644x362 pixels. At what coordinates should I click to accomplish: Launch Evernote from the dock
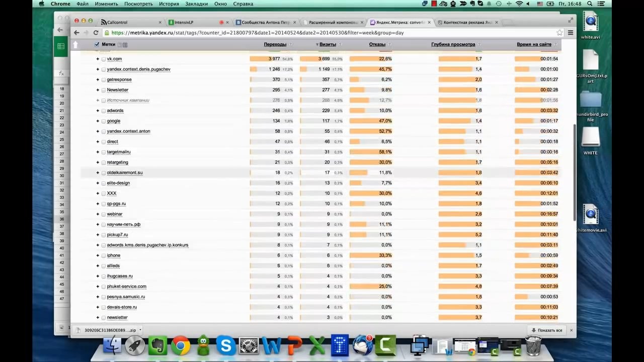(157, 346)
